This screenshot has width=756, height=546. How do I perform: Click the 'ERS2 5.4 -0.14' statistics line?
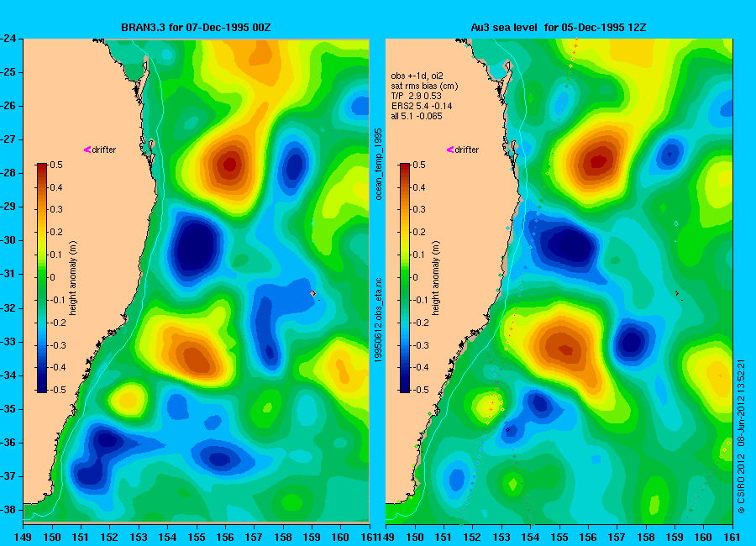tap(422, 106)
